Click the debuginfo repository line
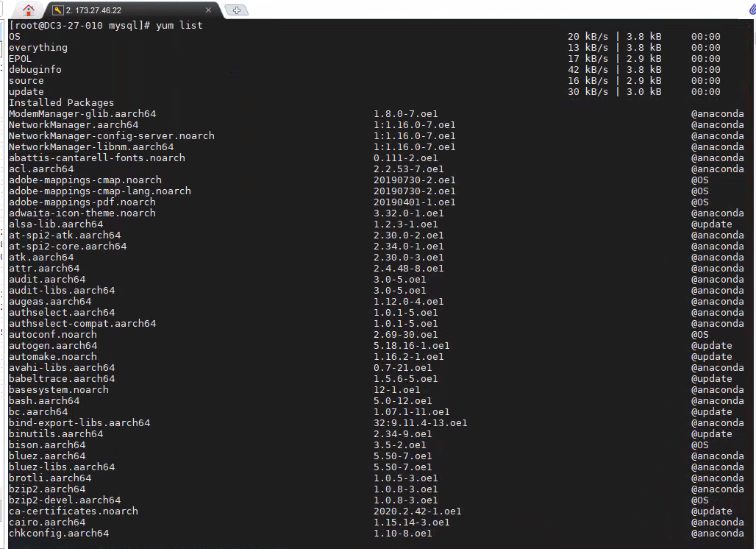 [x=35, y=70]
